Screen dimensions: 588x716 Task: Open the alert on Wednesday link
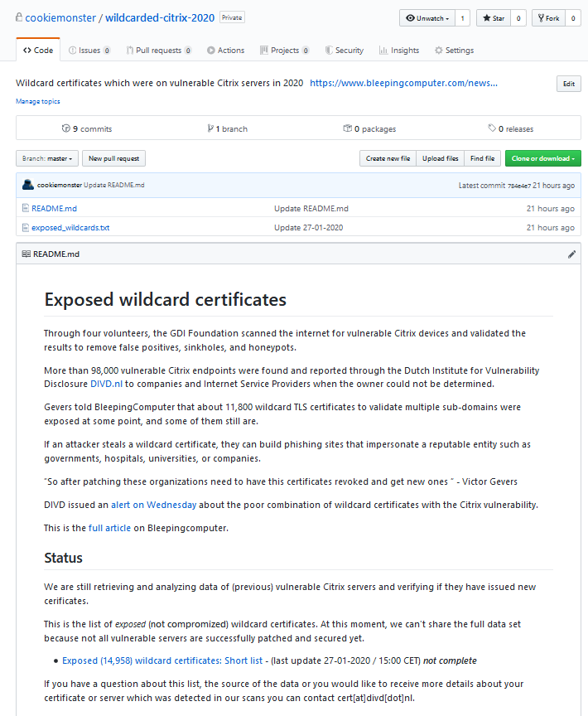click(x=154, y=505)
